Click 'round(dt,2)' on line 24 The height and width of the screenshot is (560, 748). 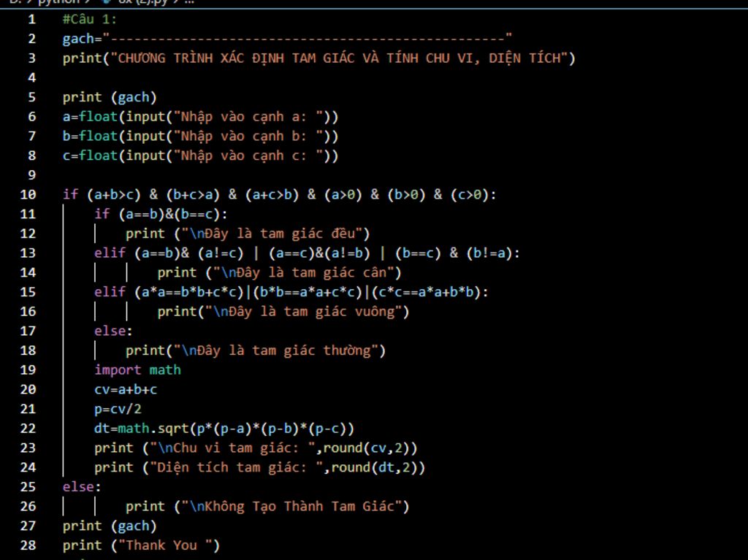(x=375, y=467)
